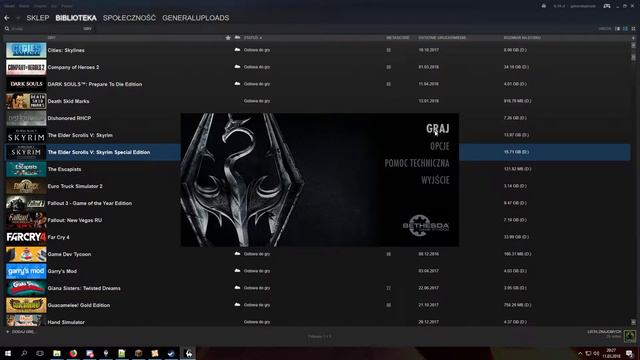The image size is (640, 360).
Task: Sort by the METASCORE column header
Action: 398,38
